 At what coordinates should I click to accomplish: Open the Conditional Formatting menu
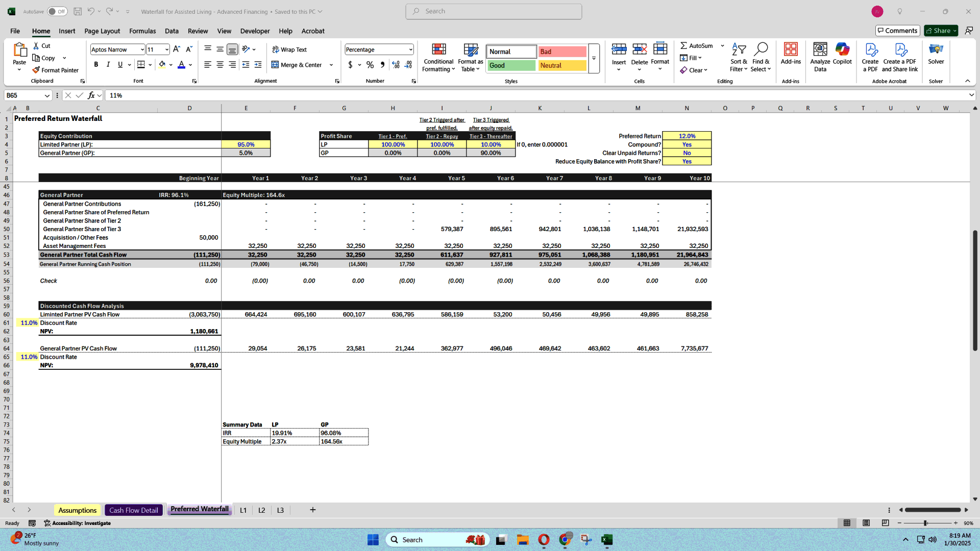pyautogui.click(x=439, y=57)
